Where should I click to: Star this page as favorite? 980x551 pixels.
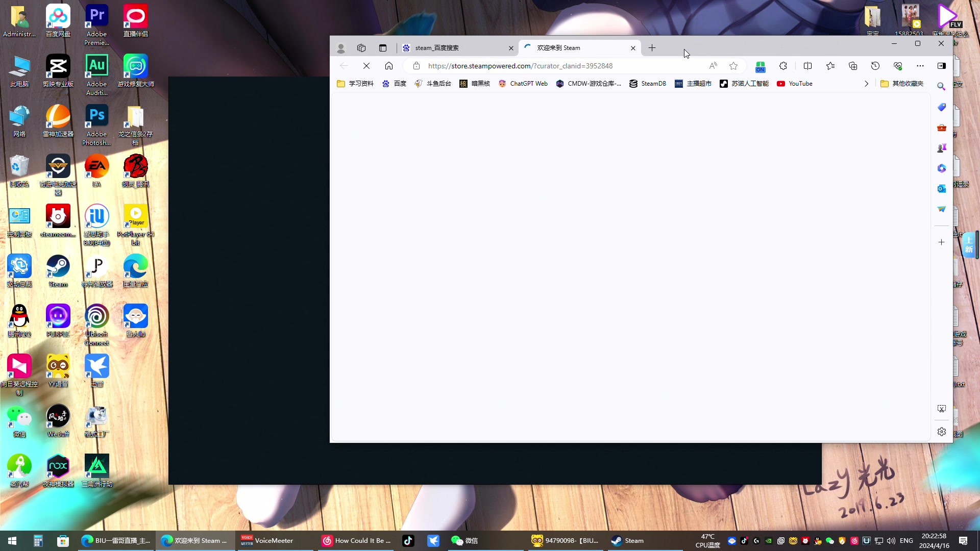click(733, 66)
